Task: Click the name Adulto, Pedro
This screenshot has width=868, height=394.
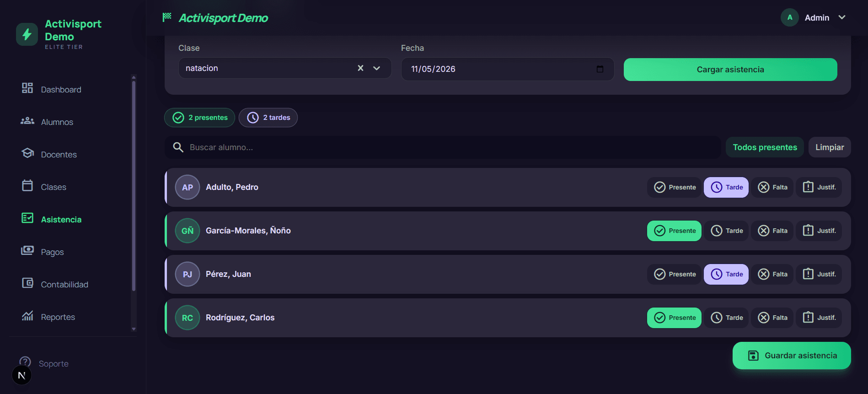Action: point(232,187)
